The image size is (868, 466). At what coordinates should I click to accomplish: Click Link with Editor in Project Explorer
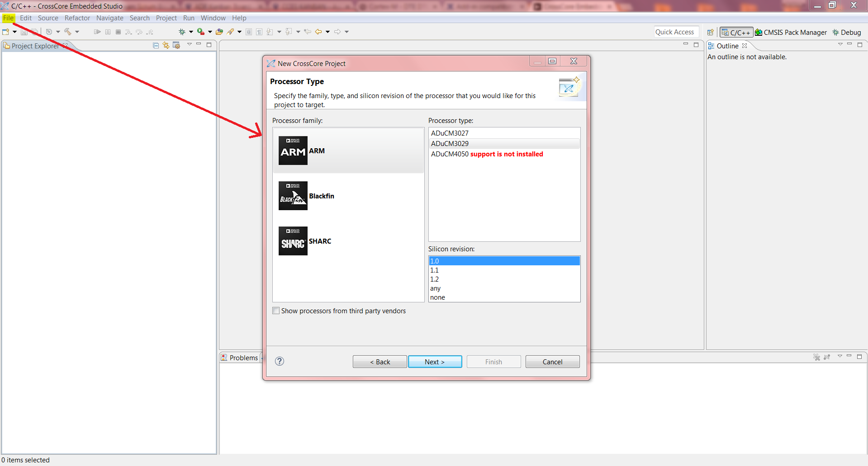point(166,45)
